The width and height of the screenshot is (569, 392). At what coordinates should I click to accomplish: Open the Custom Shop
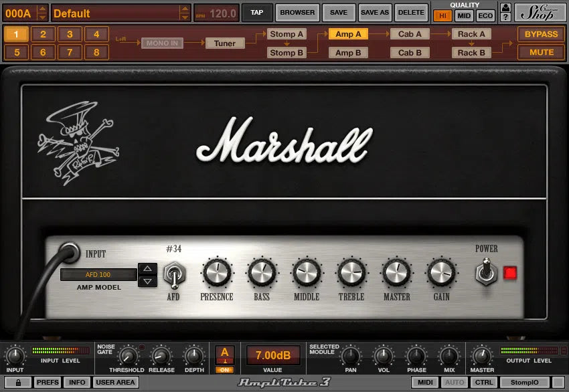539,11
